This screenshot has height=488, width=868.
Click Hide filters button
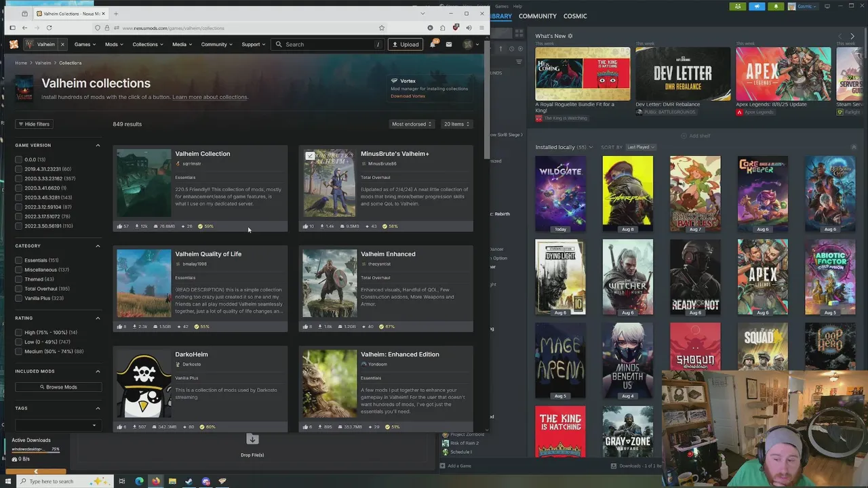click(34, 124)
